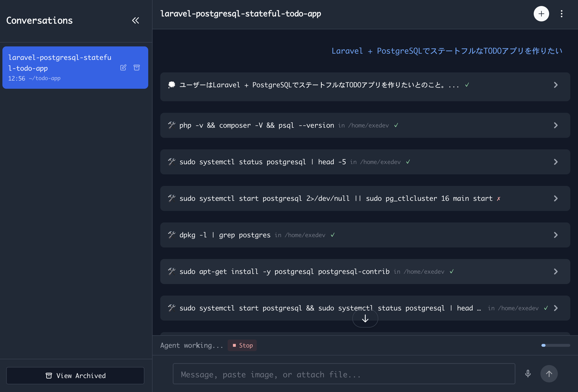Click the new conversation plus button
578x392 pixels.
(541, 14)
